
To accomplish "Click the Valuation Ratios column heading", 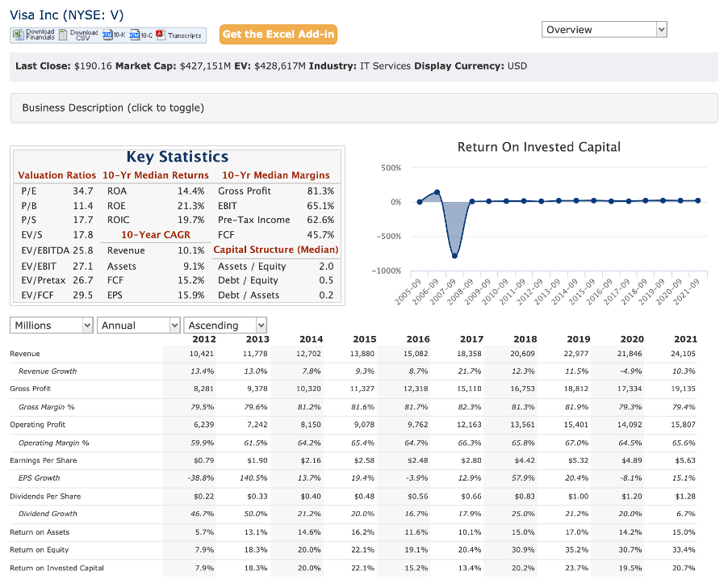I will tap(56, 175).
